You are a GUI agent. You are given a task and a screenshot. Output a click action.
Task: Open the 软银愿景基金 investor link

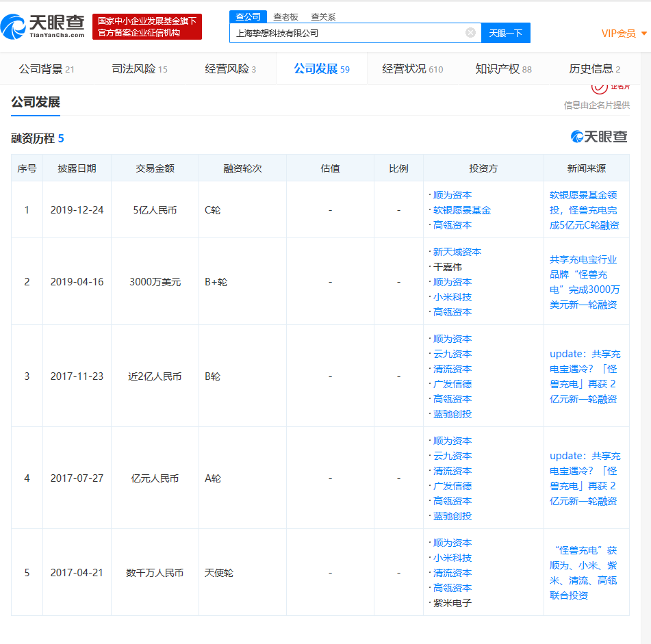462,209
